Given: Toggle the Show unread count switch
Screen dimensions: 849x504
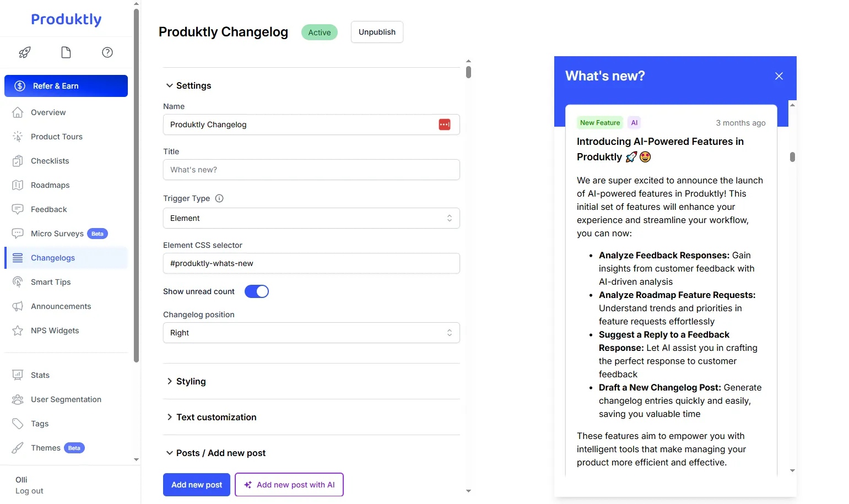Looking at the screenshot, I should click(x=257, y=291).
